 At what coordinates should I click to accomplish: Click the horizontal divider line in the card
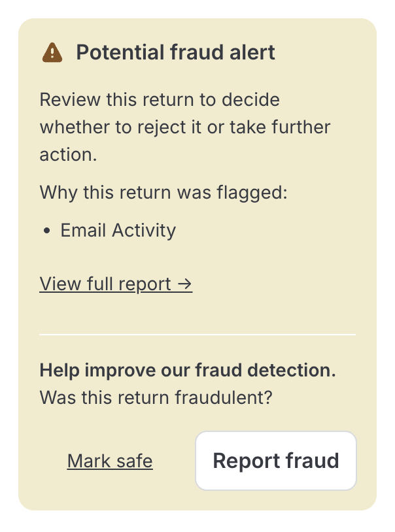pyautogui.click(x=197, y=335)
